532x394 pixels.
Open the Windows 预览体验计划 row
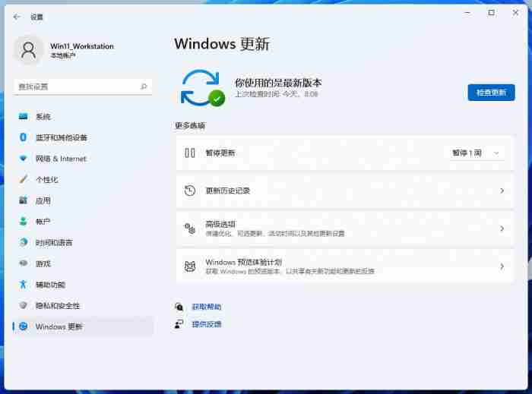tap(345, 266)
